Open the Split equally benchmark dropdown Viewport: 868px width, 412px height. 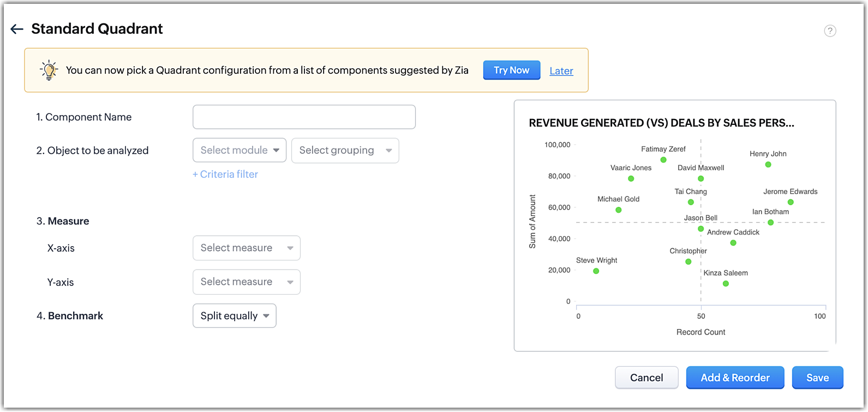click(235, 316)
